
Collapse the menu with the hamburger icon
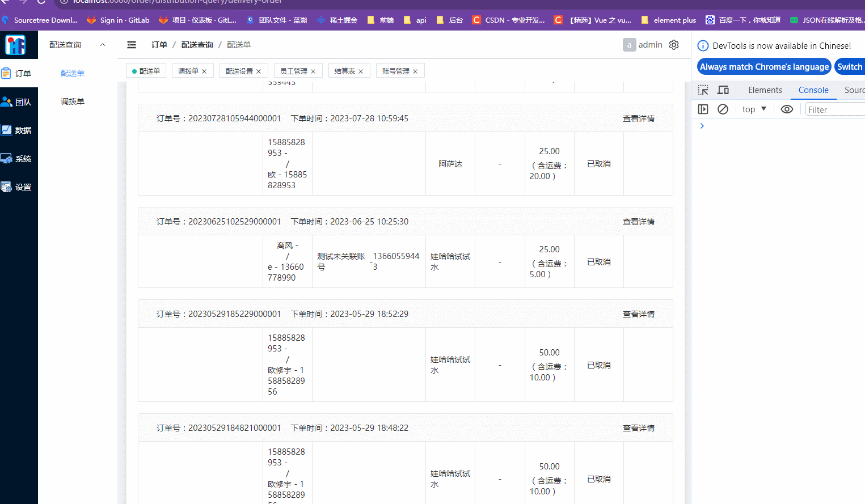pyautogui.click(x=131, y=45)
